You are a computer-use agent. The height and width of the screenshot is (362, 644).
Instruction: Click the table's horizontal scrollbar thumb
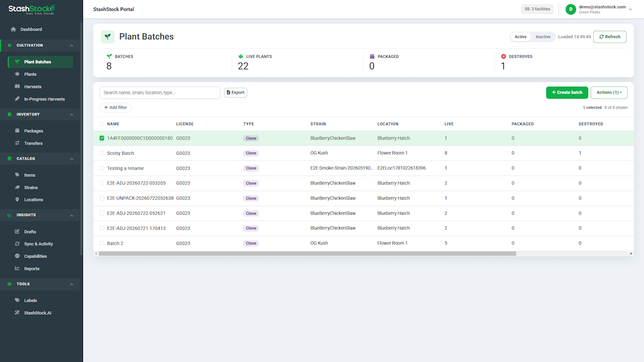tap(307, 253)
